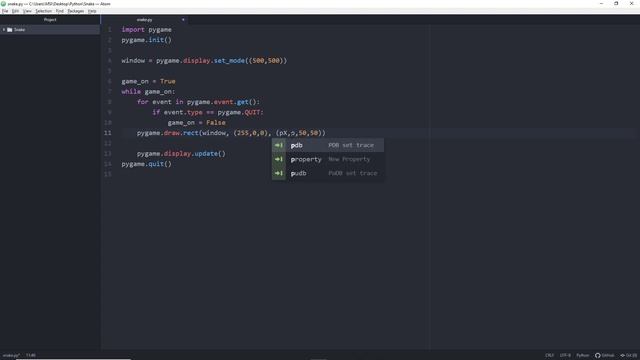Choose the pudb autocomplete suggestion
The width and height of the screenshot is (640, 360).
coord(328,173)
